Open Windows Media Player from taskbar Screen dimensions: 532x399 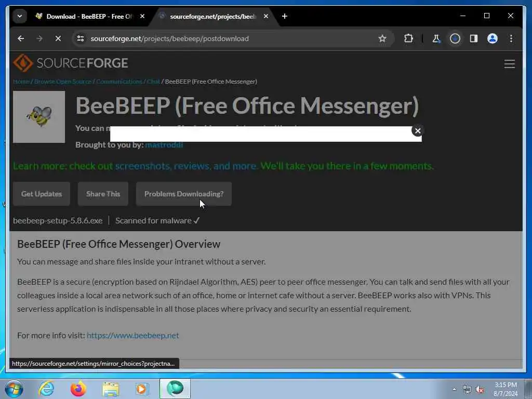142,389
